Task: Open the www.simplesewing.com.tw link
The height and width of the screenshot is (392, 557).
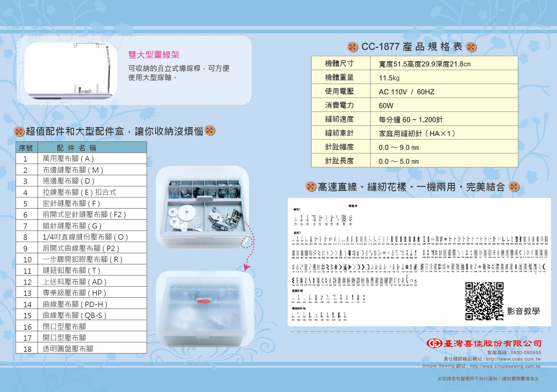Action: 505,366
